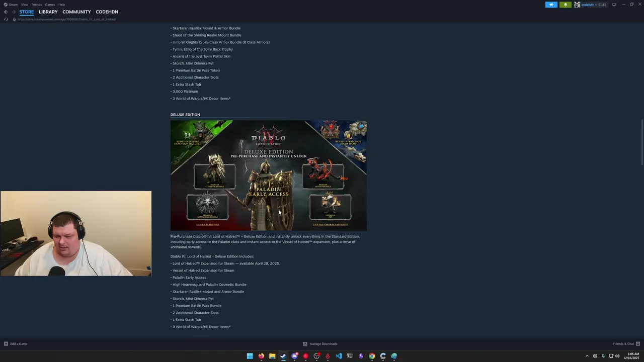Image resolution: width=644 pixels, height=362 pixels.
Task: Click 'Steed of the Shining Realm Mount Bundle'
Action: pyautogui.click(x=207, y=35)
